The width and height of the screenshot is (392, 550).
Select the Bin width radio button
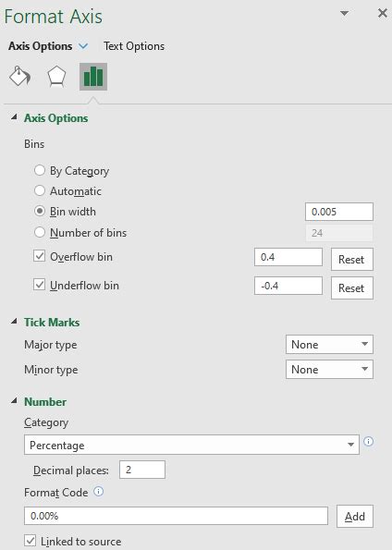coord(40,211)
